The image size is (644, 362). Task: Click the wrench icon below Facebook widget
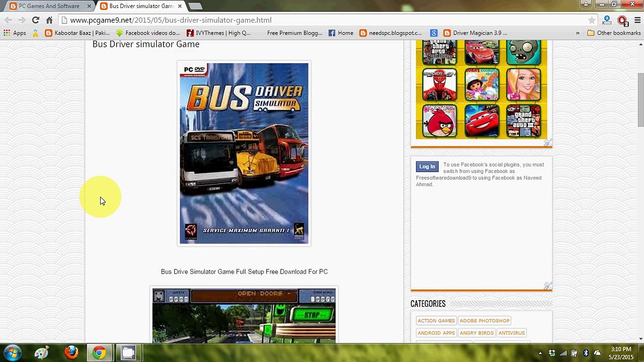tap(548, 286)
